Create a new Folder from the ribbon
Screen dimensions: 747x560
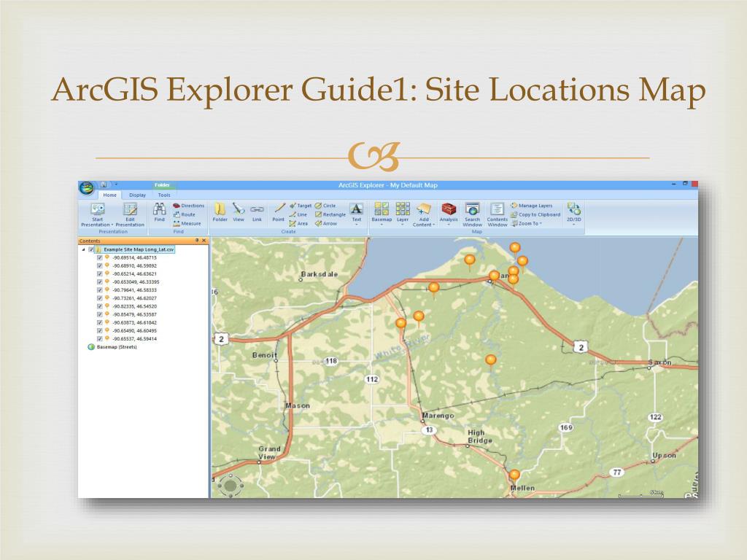220,212
